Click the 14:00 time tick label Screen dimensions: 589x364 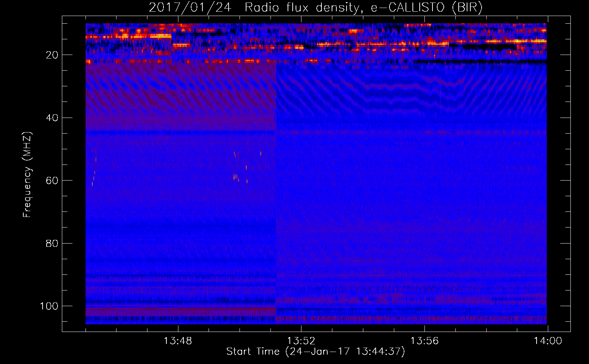coord(548,341)
